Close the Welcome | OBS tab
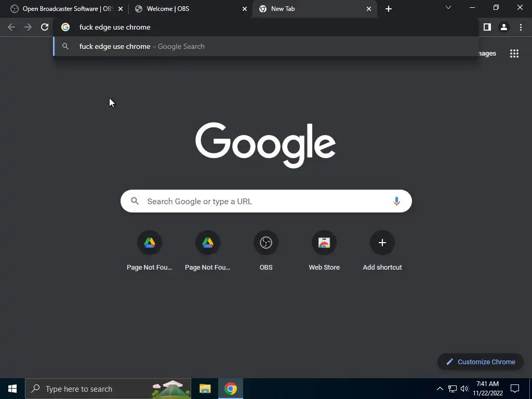This screenshot has height=399, width=532. click(x=245, y=9)
